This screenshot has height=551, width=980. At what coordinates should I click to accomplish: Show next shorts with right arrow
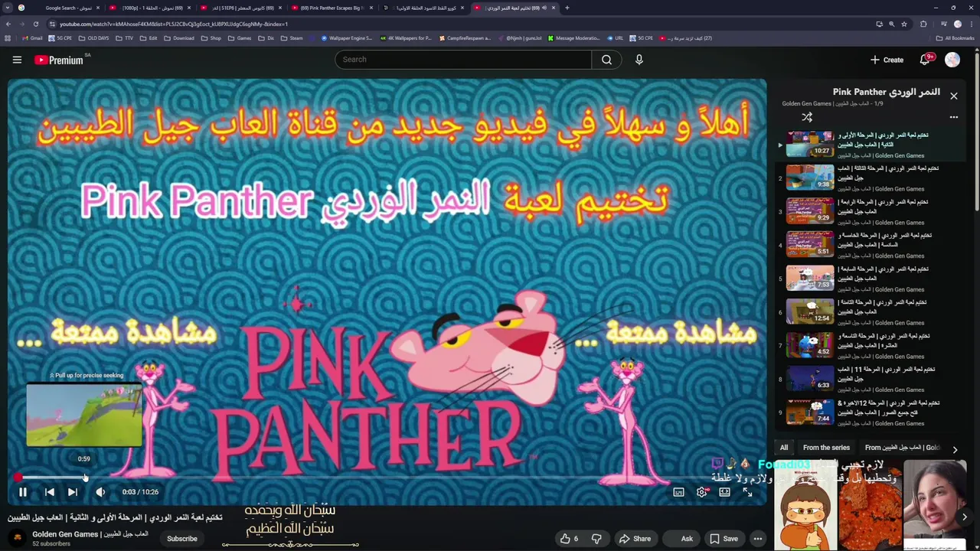click(965, 517)
